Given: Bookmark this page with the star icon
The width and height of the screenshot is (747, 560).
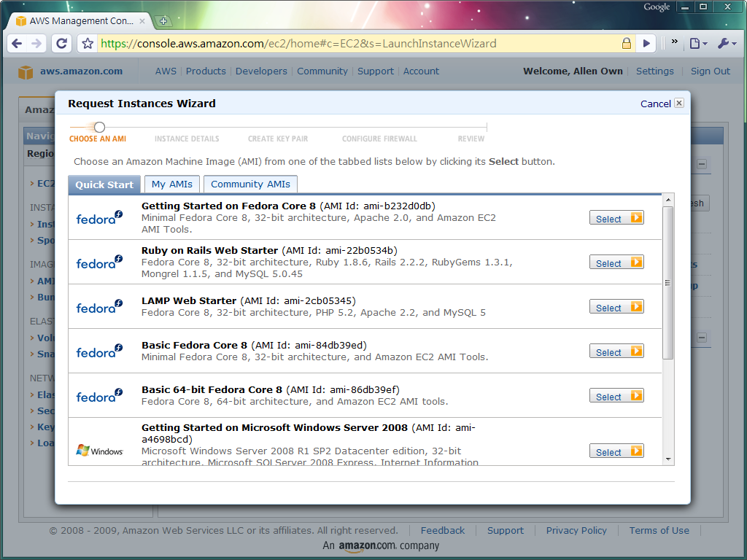Looking at the screenshot, I should (x=88, y=44).
